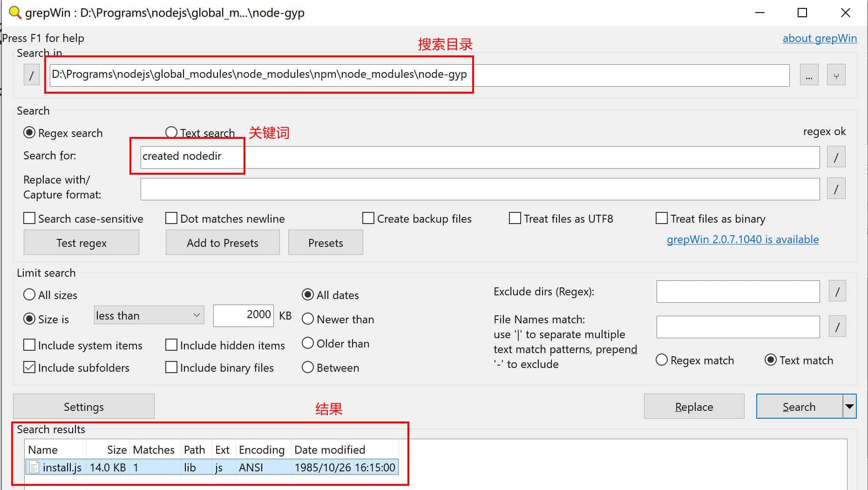Enable Search case-sensitive checkbox
Screen dimensions: 868x490
point(29,218)
